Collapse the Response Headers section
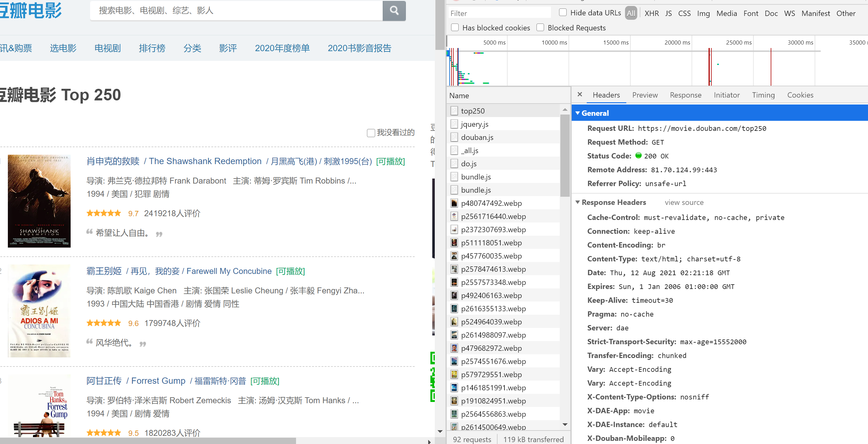Screen dimensions: 868x444 (578, 202)
